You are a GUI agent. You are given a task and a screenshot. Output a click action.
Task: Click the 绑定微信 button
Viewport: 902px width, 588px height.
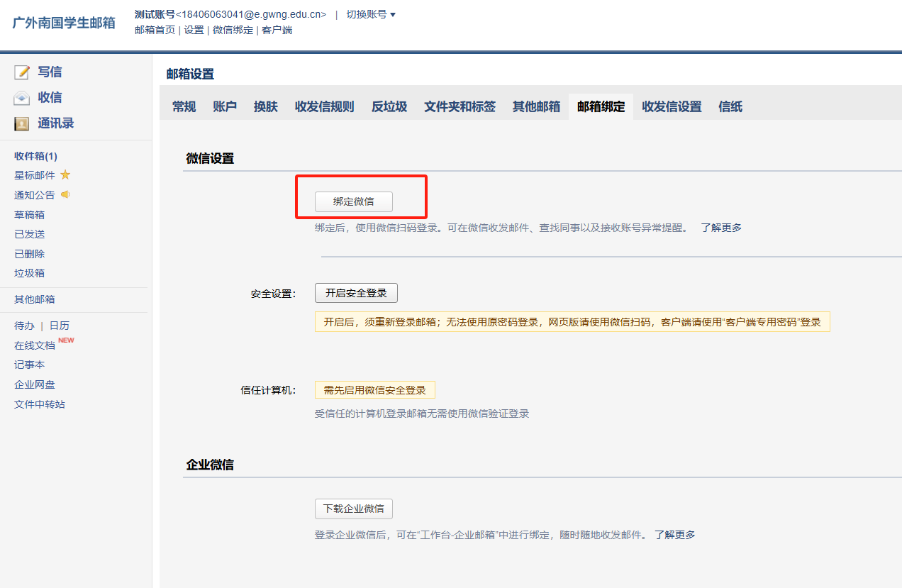pyautogui.click(x=354, y=201)
